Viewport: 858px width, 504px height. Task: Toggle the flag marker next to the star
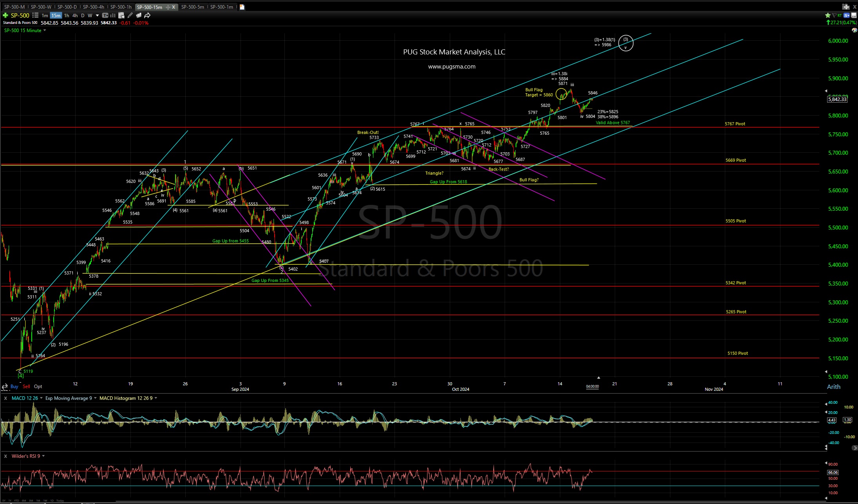834,15
